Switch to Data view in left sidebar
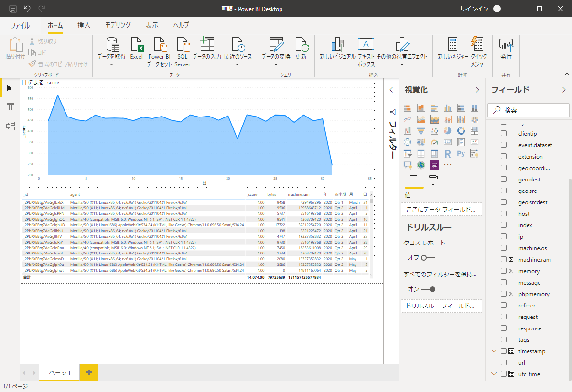Screen dimensions: 572x392 [x=11, y=106]
